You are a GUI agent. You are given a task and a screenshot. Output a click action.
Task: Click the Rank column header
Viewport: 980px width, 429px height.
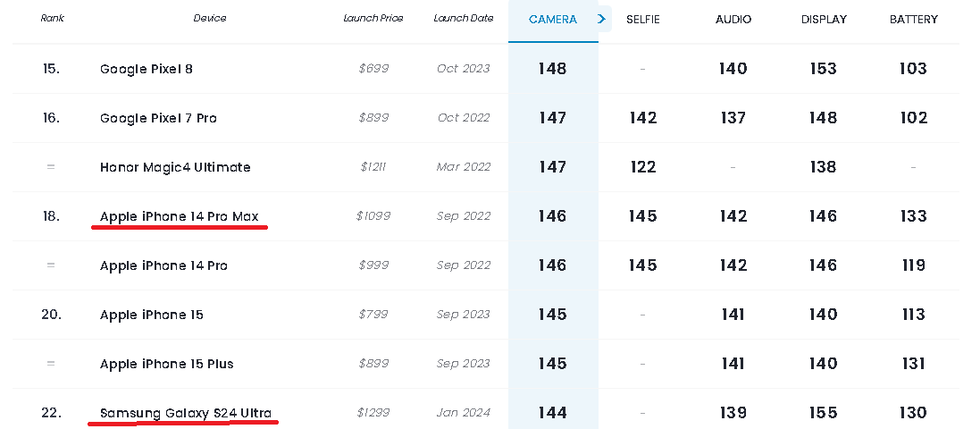coord(52,18)
